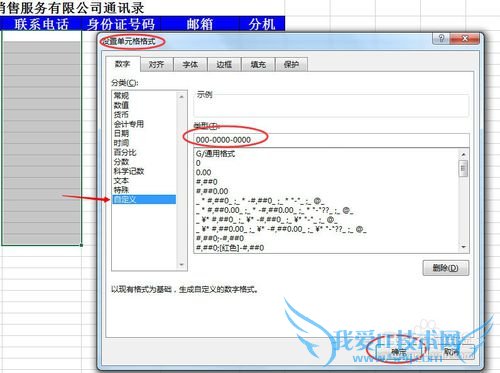Click the 身份证号码 header cell
This screenshot has width=500, height=373.
(121, 24)
